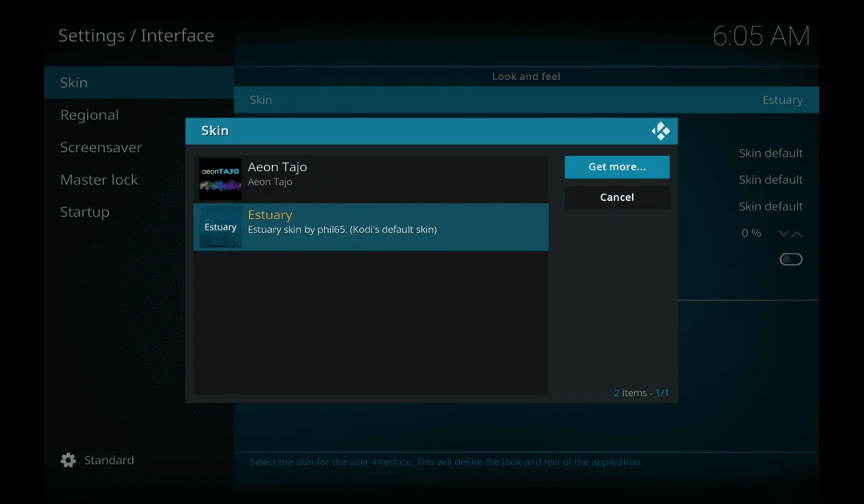Viewport: 864px width, 504px height.
Task: Click the Aeon Tajo skin thumbnail
Action: click(x=219, y=178)
